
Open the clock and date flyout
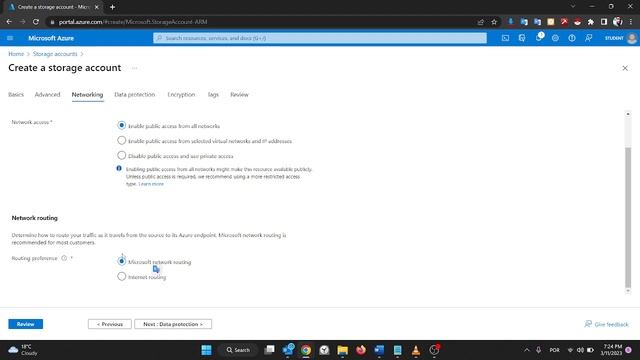(611, 350)
